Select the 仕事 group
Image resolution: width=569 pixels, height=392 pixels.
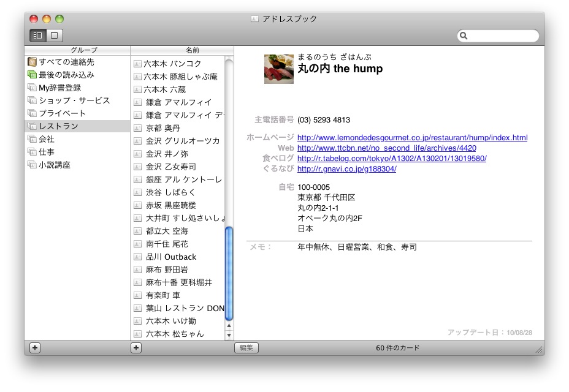47,152
